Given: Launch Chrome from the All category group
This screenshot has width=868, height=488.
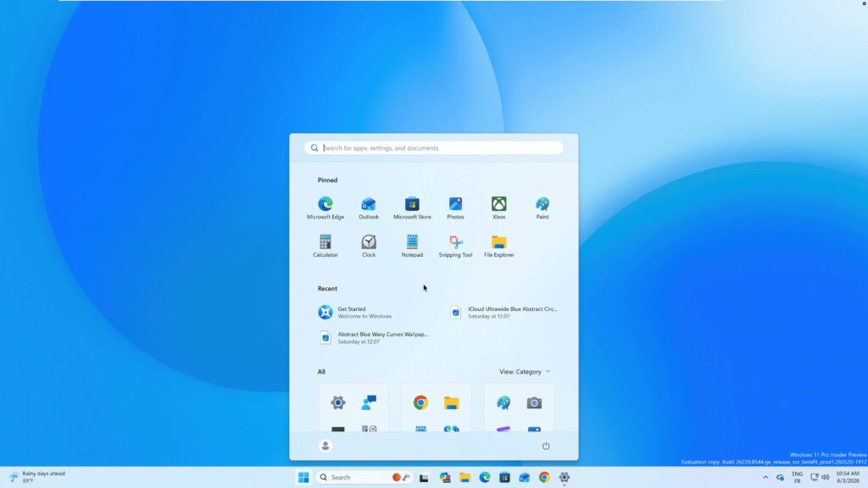Looking at the screenshot, I should point(420,402).
